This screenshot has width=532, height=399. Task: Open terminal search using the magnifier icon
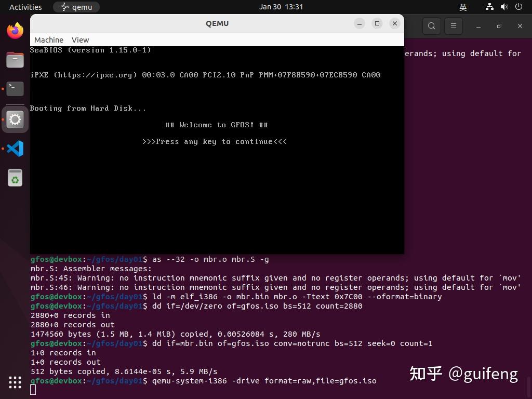431,25
